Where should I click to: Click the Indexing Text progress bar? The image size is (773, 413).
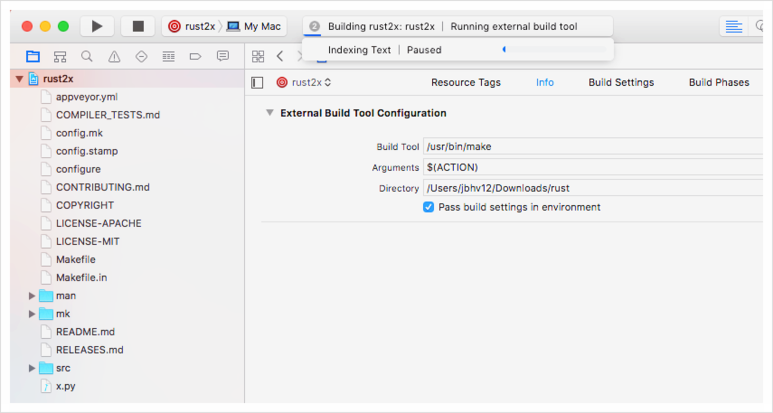554,49
